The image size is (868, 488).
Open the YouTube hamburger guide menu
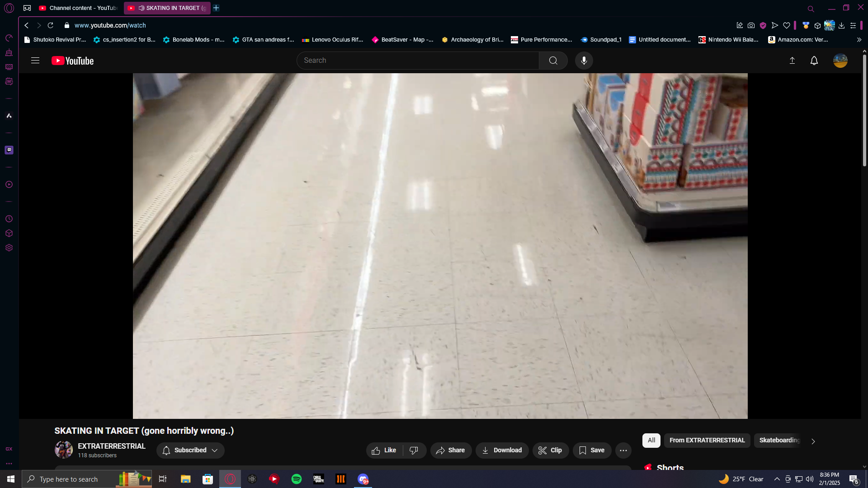pos(35,61)
